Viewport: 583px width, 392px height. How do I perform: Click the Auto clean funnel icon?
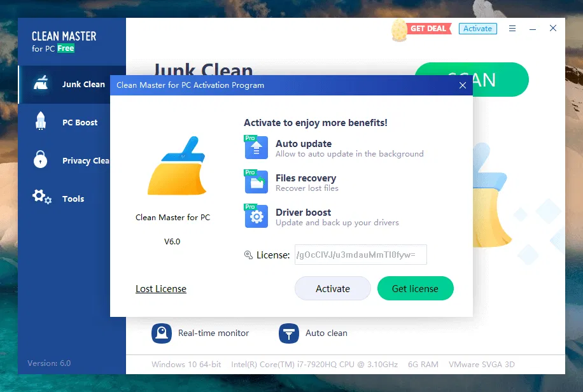click(288, 333)
